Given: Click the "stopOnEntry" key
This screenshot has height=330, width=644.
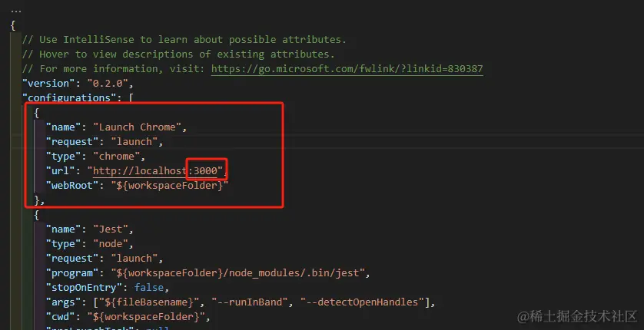Looking at the screenshot, I should pyautogui.click(x=85, y=287).
